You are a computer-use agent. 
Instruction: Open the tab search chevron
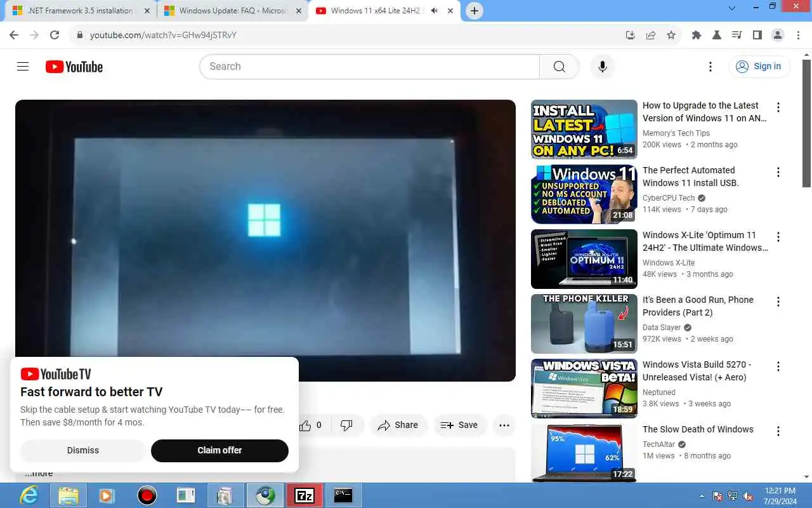pos(731,8)
